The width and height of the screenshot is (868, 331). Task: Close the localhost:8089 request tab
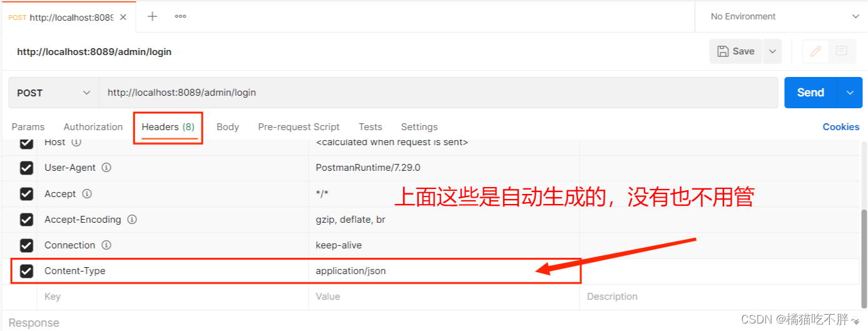(x=123, y=17)
